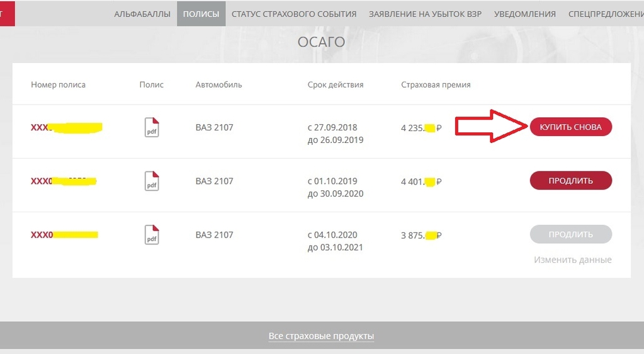Open 'Все страховые продукты' link
The width and height of the screenshot is (644, 354).
[x=321, y=336]
